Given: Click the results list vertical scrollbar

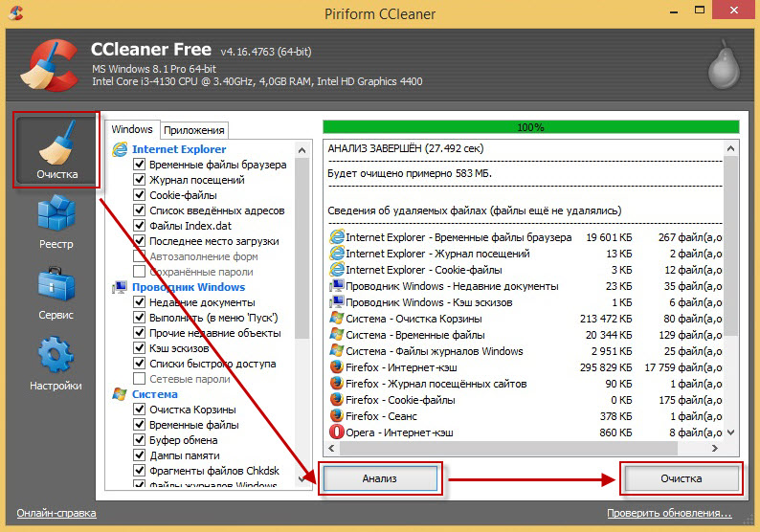Looking at the screenshot, I should pos(732,287).
